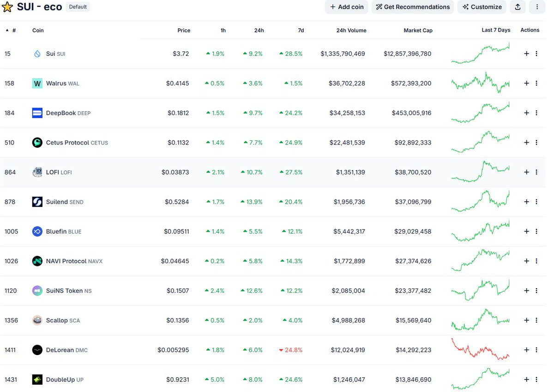Viewport: 554px width, 392px height.
Task: Open three-dot menu in SuiNS Token row
Action: 536,290
